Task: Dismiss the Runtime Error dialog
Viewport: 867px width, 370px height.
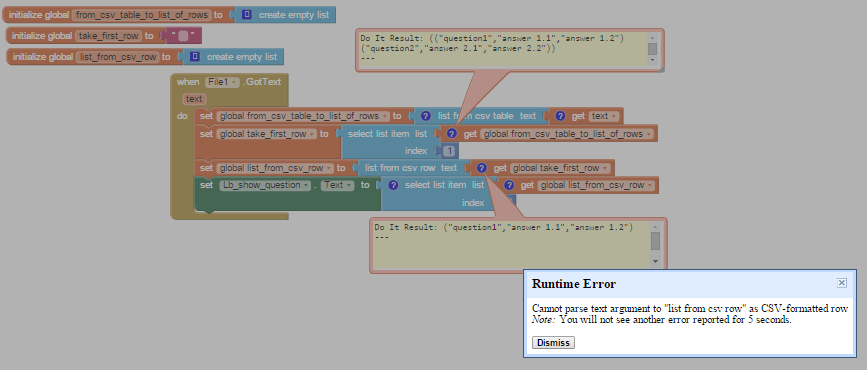Action: (x=553, y=342)
